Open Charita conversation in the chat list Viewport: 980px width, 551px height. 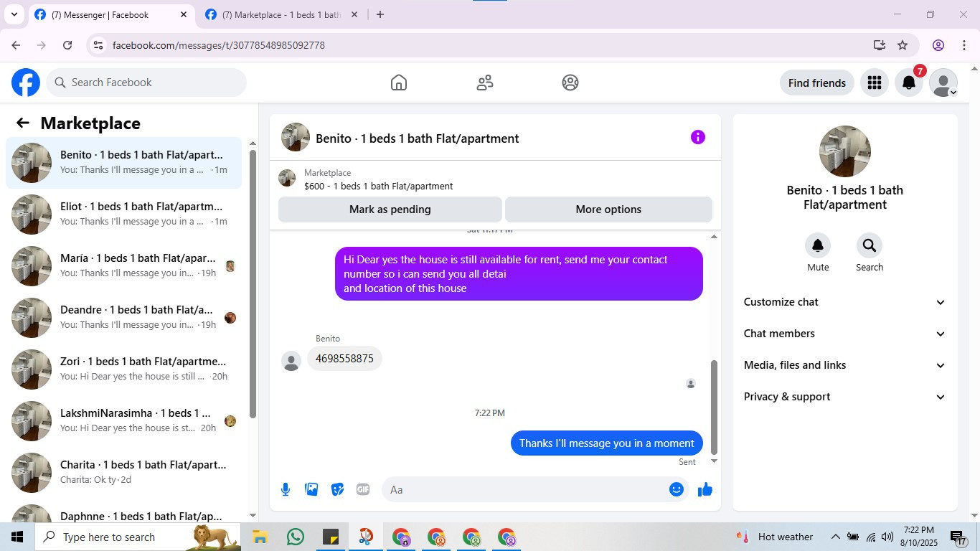[x=124, y=473]
